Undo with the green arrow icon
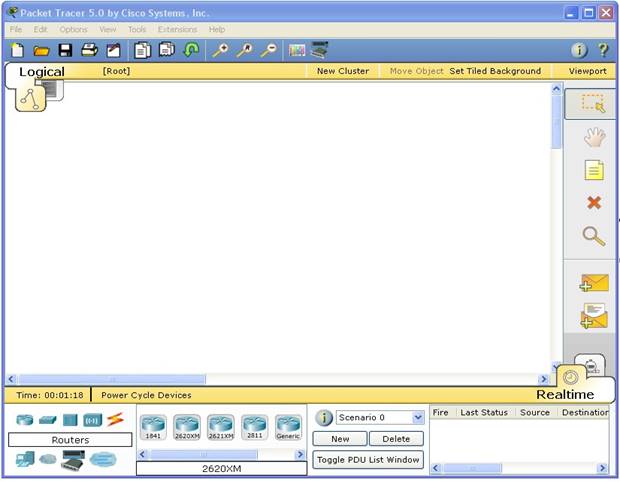The width and height of the screenshot is (620, 482). point(192,50)
